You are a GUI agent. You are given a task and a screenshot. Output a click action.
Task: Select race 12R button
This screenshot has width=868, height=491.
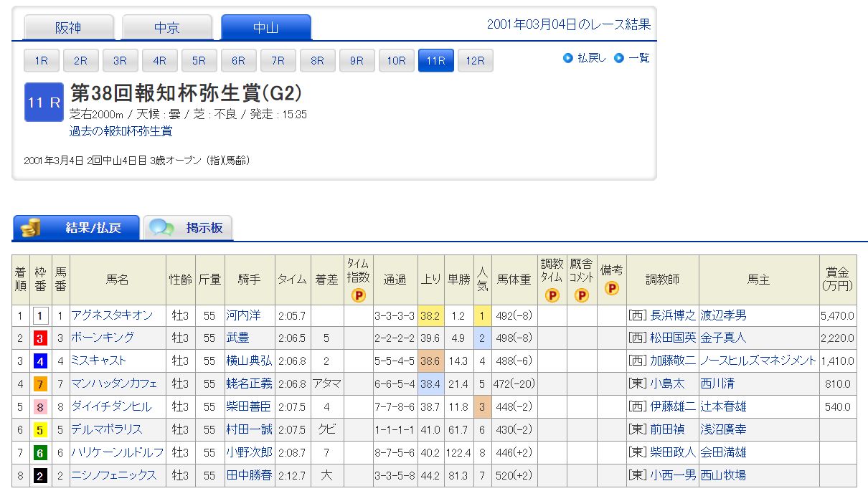475,61
